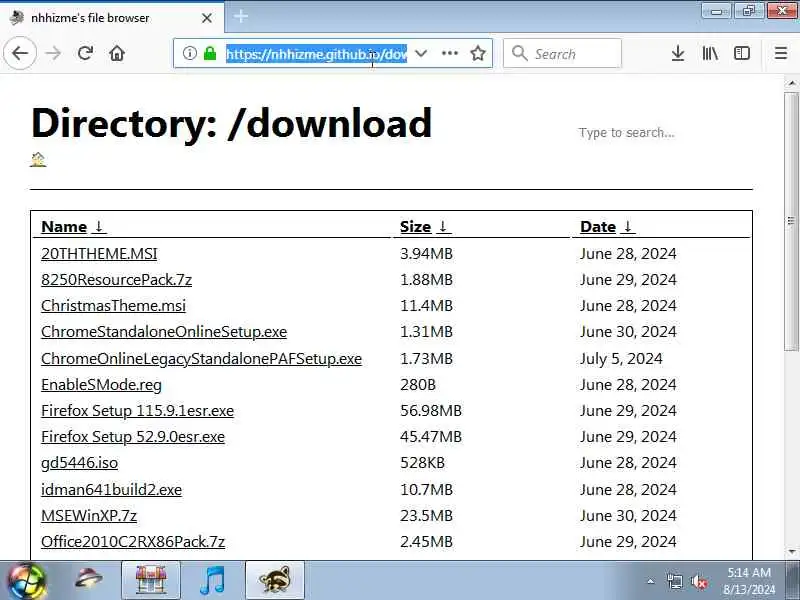Screen dimensions: 800x600
Task: Click the network status tray icon
Action: [674, 581]
